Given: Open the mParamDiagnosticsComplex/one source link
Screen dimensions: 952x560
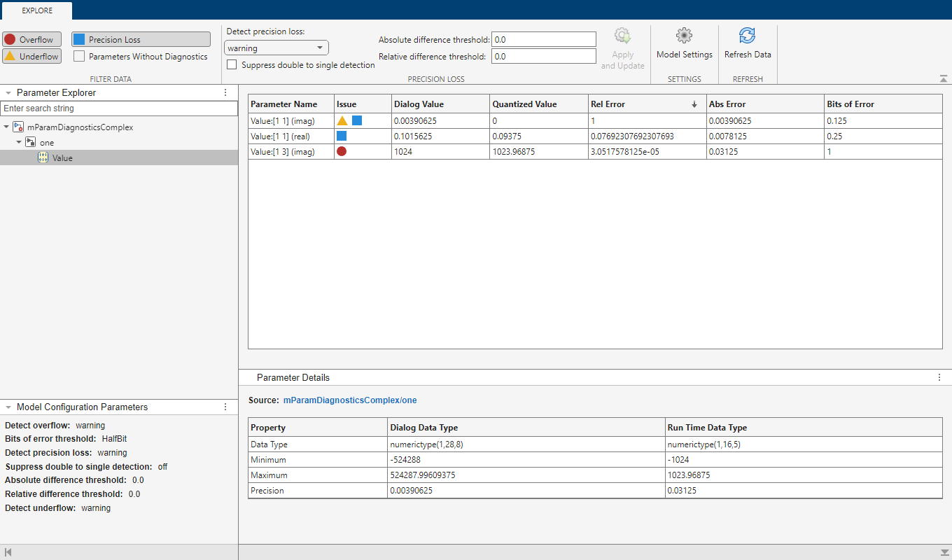Looking at the screenshot, I should 349,400.
